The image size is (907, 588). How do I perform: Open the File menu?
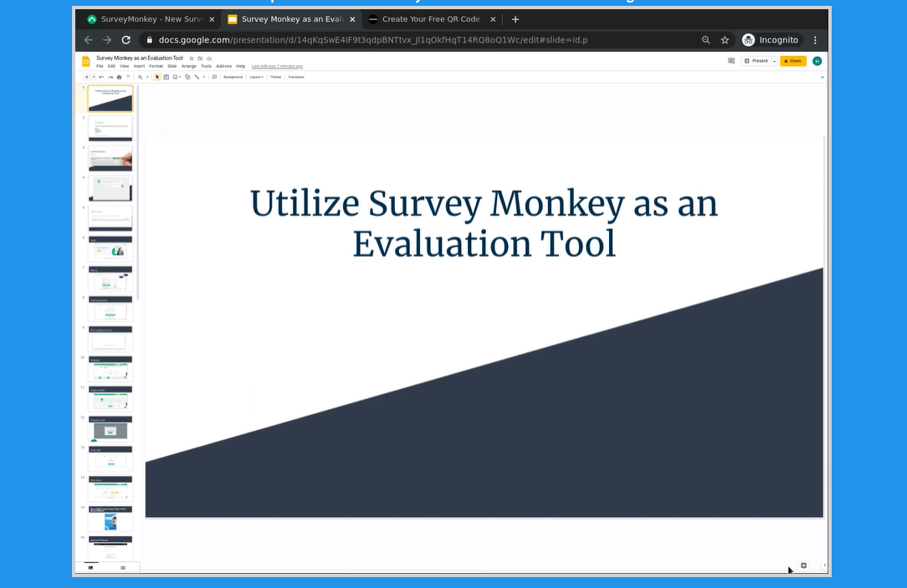point(100,66)
